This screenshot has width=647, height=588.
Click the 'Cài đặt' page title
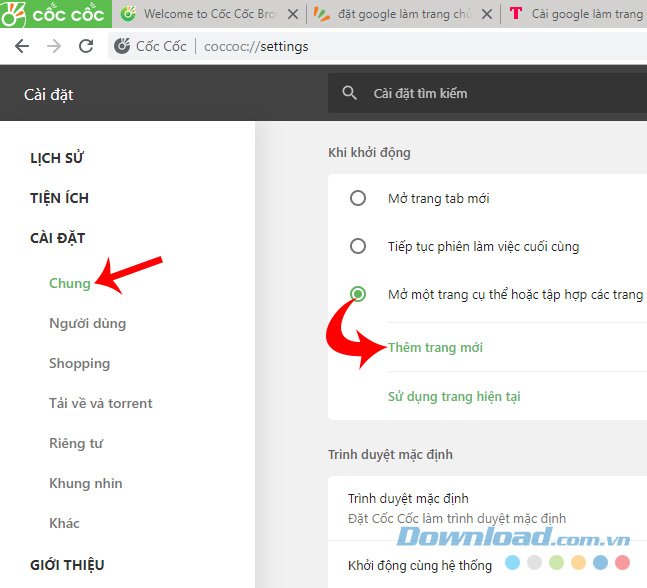tap(49, 94)
